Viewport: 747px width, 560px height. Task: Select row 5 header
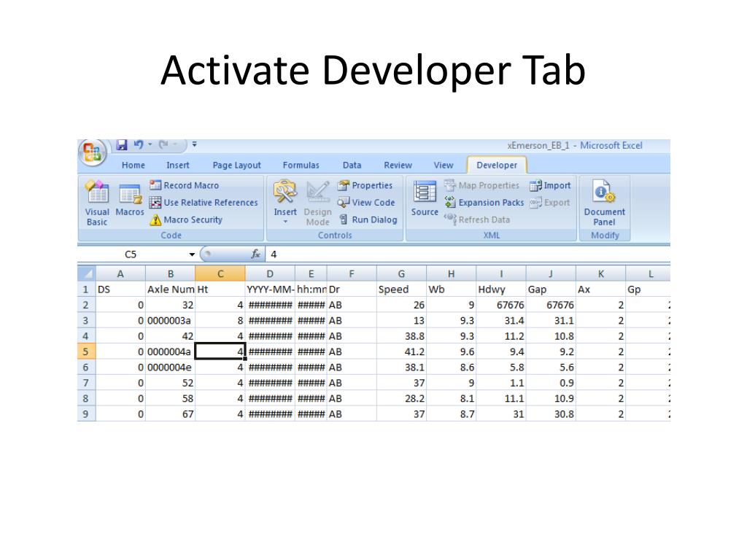tap(86, 352)
